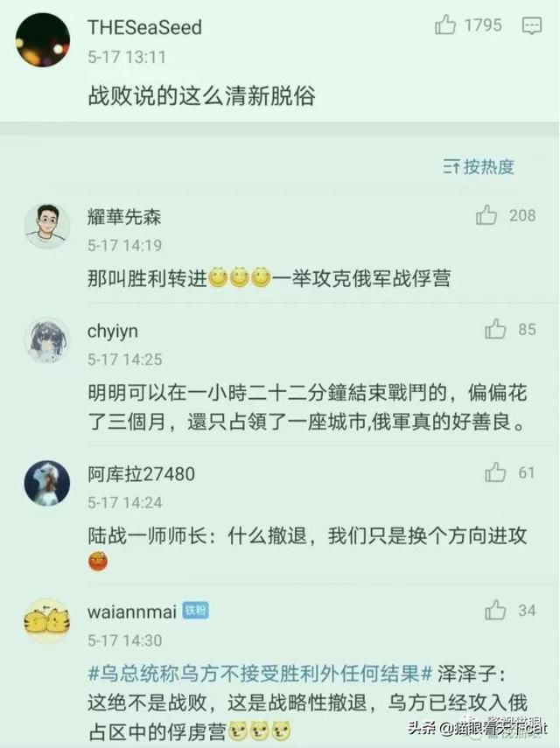Like waiannmai's comment with 34 likes
Image resolution: width=560 pixels, height=748 pixels.
point(495,610)
